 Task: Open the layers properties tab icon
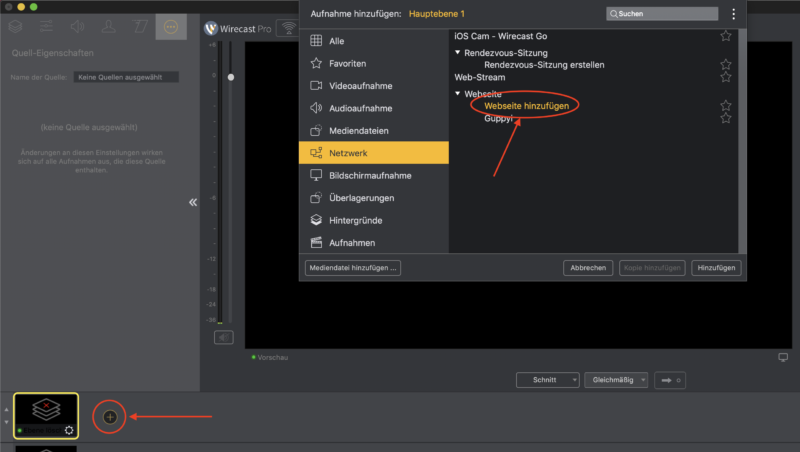[x=15, y=26]
